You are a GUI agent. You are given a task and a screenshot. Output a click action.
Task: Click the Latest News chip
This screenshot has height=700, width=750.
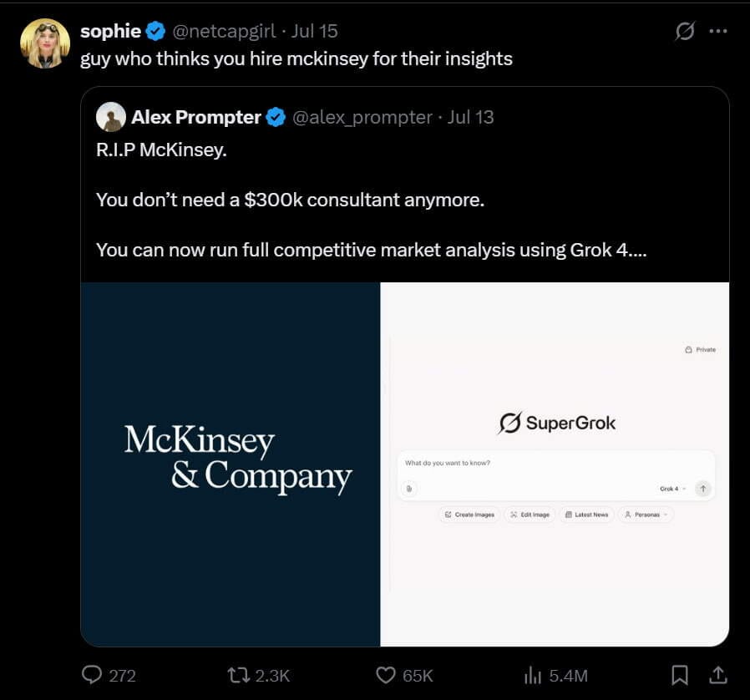click(x=587, y=515)
